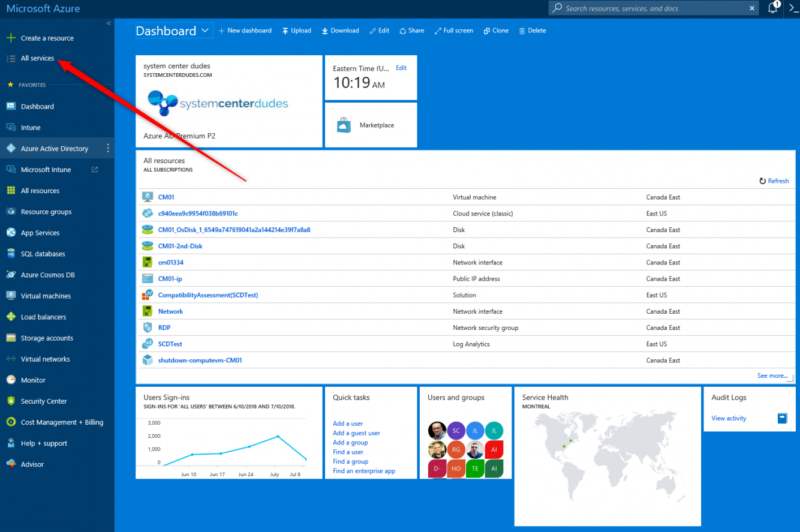800x532 pixels.
Task: Open the Marketplace tile
Action: tap(370, 125)
